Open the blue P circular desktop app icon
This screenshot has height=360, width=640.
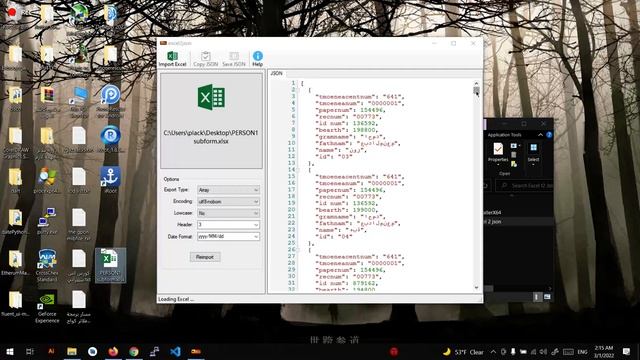pos(110,99)
